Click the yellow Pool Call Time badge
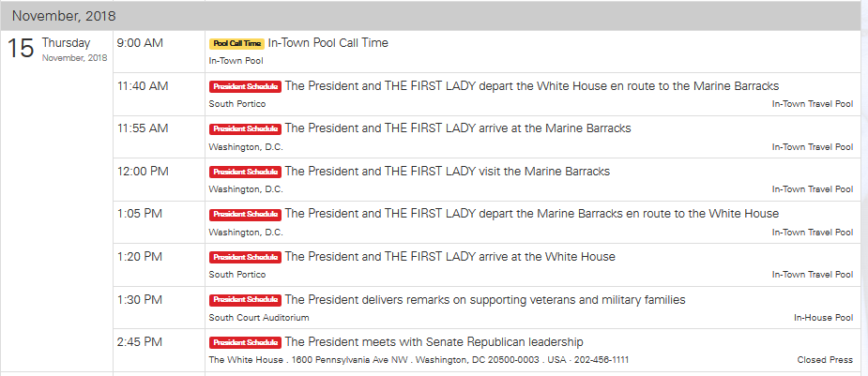This screenshot has height=376, width=868. coord(236,43)
